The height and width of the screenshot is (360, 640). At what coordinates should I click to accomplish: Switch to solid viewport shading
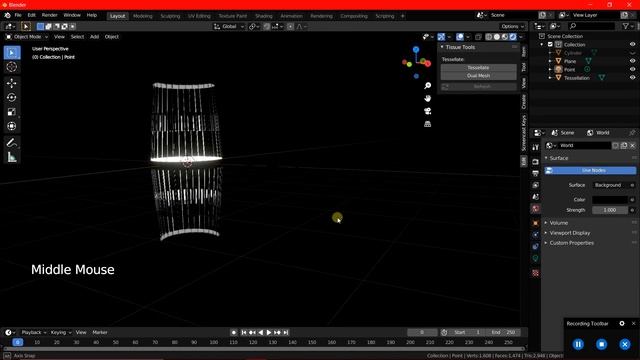point(497,37)
